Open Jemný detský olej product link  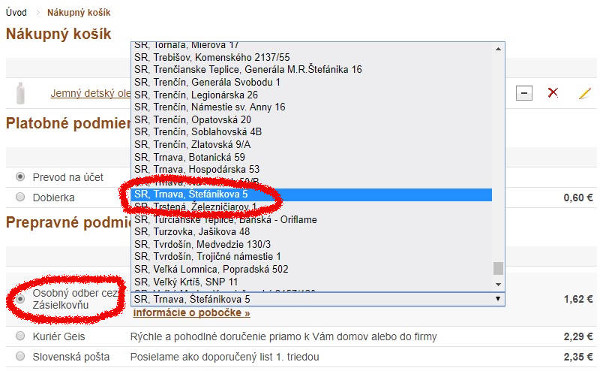pos(90,93)
